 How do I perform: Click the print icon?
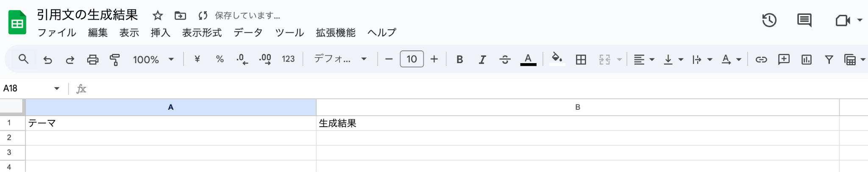tap(92, 60)
